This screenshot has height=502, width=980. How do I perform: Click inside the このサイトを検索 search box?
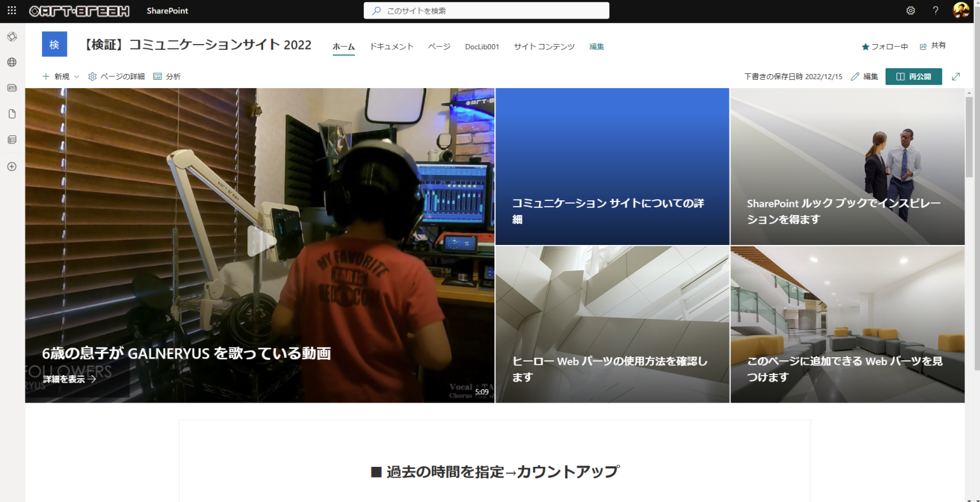pyautogui.click(x=486, y=10)
